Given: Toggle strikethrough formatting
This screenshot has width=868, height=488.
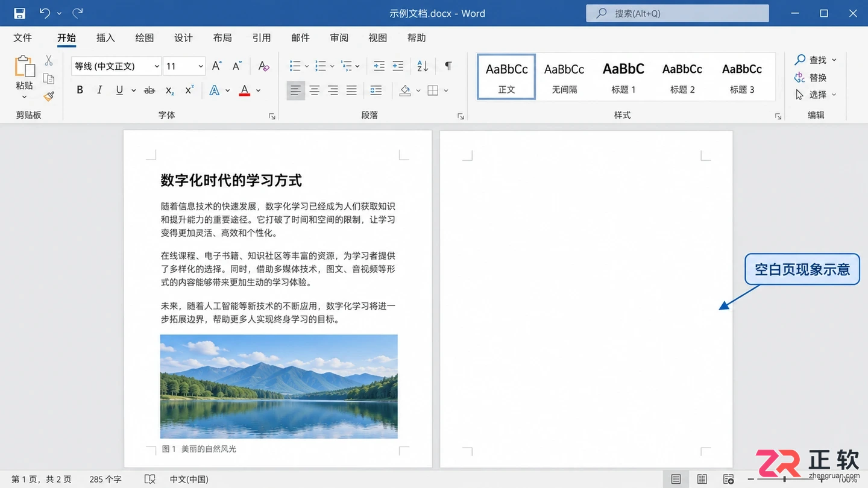Looking at the screenshot, I should click(x=149, y=90).
